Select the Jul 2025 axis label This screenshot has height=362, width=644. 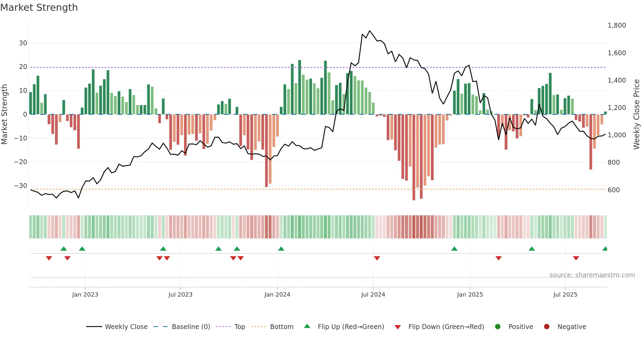point(565,294)
